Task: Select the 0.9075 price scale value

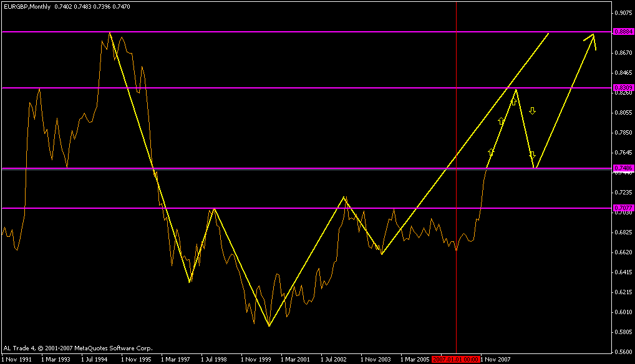Action: 623,12
